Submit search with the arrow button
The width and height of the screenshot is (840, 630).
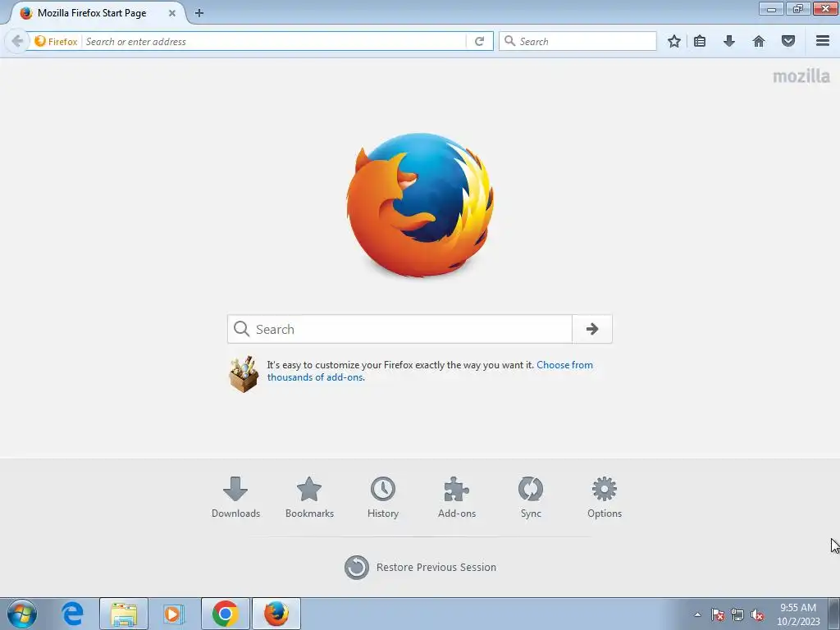(x=592, y=329)
